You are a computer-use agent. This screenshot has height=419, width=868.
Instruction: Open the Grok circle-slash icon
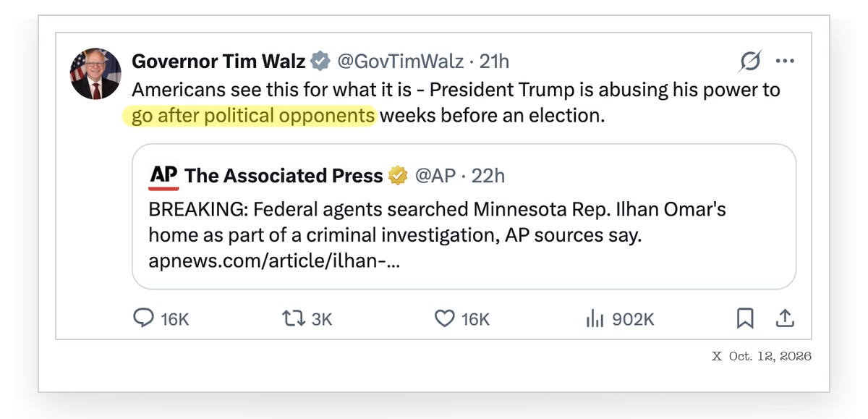tap(750, 62)
